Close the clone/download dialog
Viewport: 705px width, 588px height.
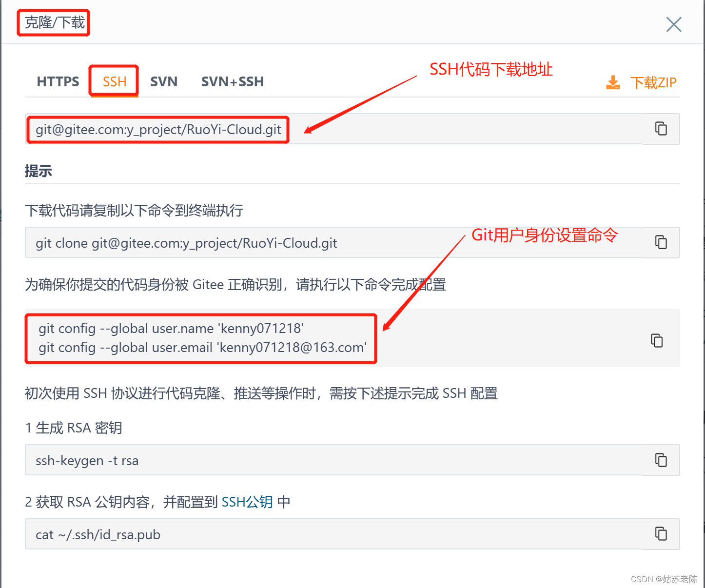(674, 24)
